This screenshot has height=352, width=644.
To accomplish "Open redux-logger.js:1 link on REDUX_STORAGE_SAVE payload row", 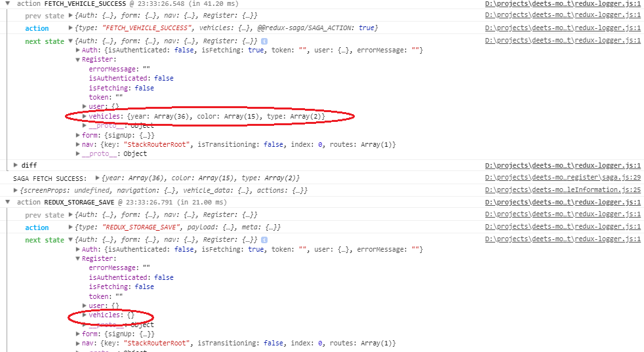I will point(563,227).
